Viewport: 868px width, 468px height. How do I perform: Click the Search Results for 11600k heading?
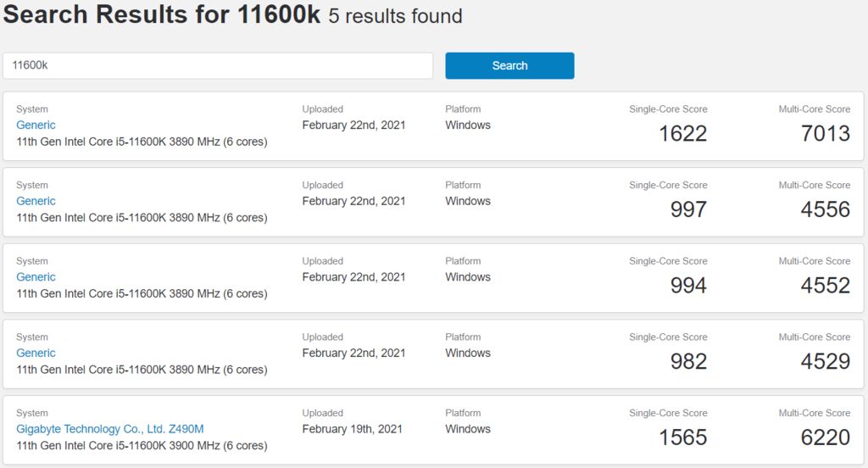(x=162, y=15)
